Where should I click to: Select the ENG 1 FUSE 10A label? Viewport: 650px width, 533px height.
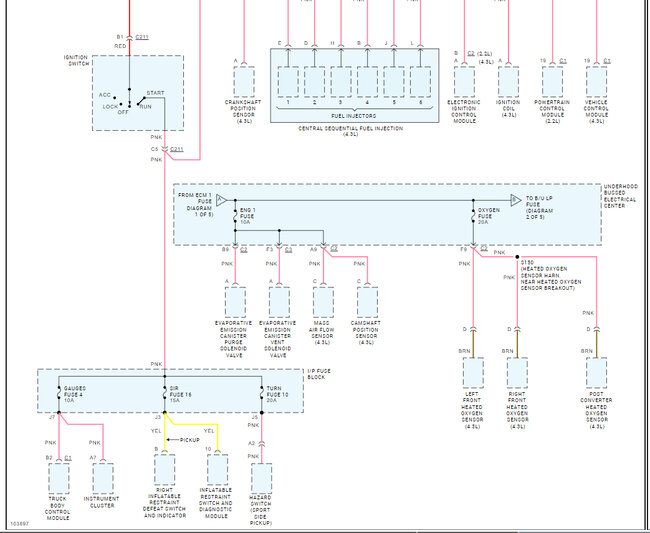coord(247,216)
